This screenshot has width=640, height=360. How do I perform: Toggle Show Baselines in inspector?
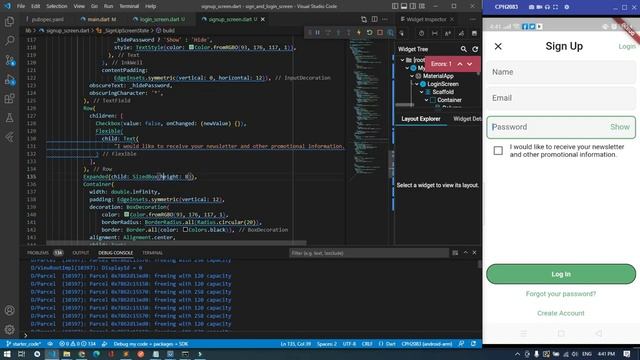[448, 33]
